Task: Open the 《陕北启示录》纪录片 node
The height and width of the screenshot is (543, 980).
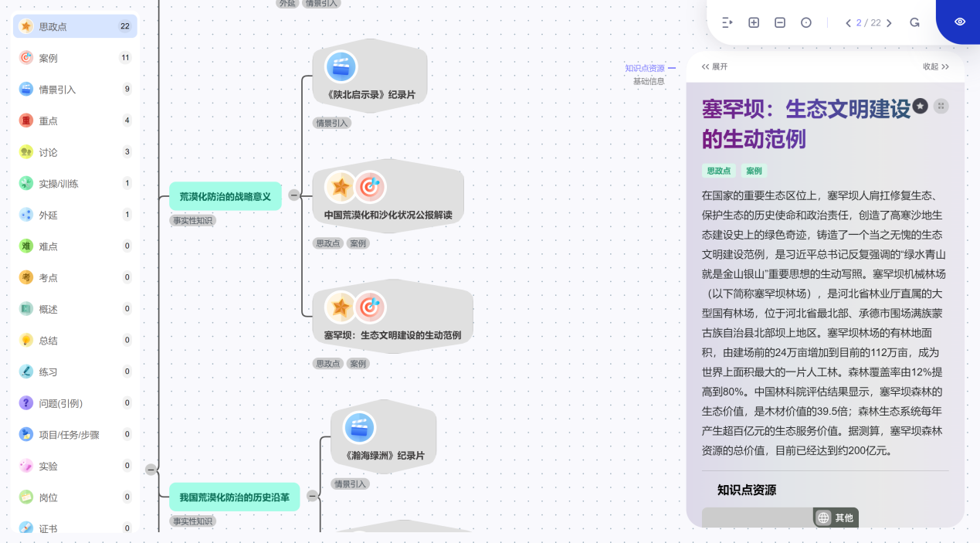Action: point(370,76)
